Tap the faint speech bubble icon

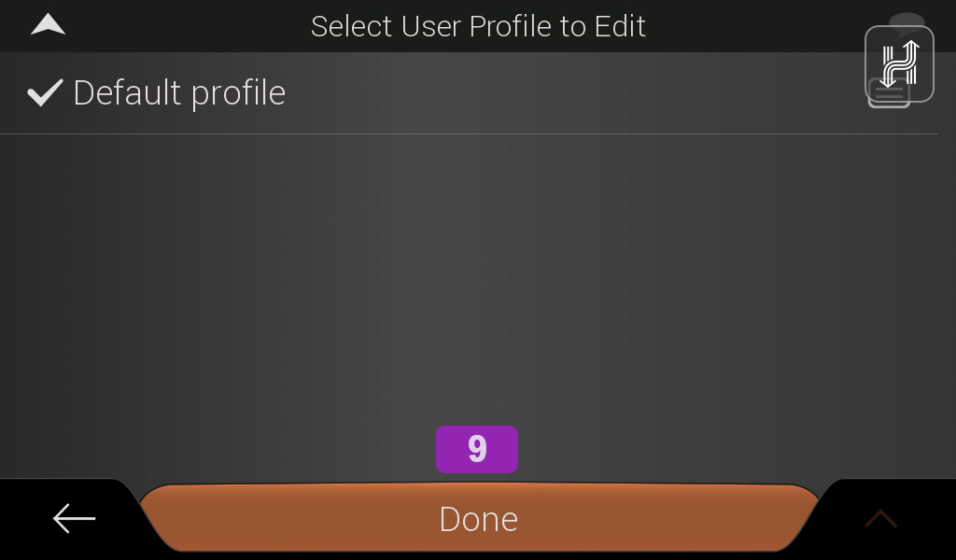pyautogui.click(x=907, y=22)
